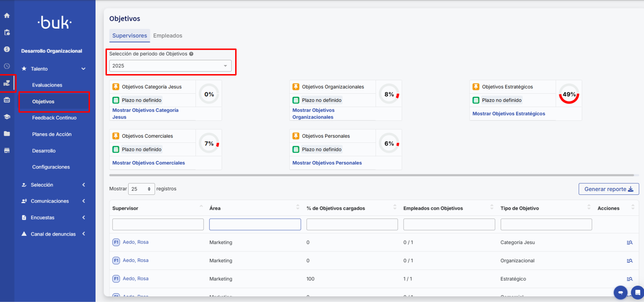Image resolution: width=644 pixels, height=302 pixels.
Task: Click the home icon in the left sidebar
Action: [7, 16]
